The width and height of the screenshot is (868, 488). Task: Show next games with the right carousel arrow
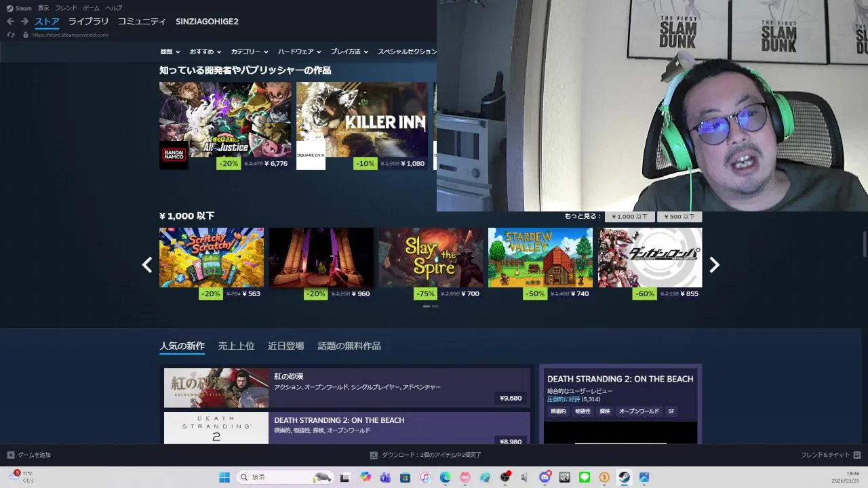coord(714,265)
